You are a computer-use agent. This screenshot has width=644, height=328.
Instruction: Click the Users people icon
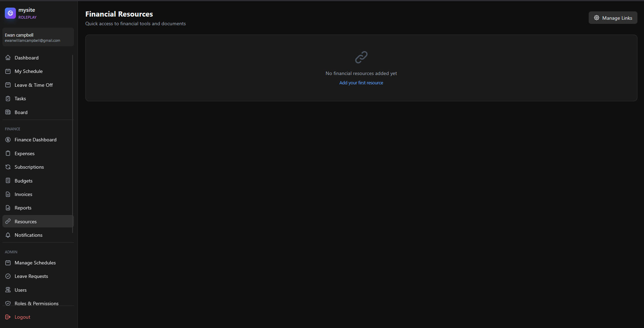point(8,290)
